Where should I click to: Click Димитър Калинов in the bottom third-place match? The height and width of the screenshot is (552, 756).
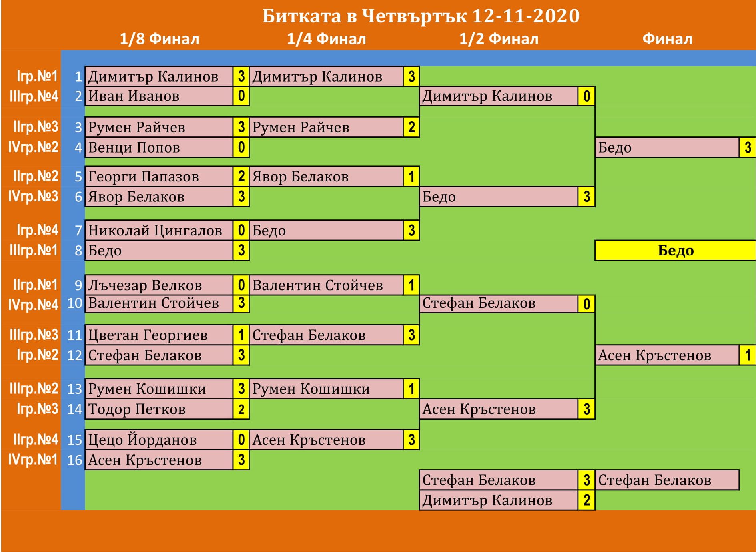pos(498,500)
